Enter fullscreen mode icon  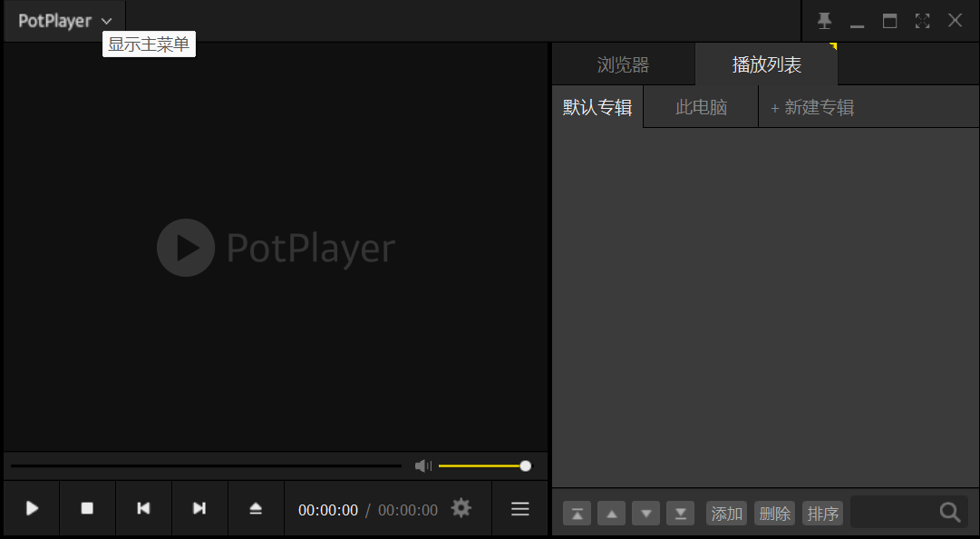[922, 21]
